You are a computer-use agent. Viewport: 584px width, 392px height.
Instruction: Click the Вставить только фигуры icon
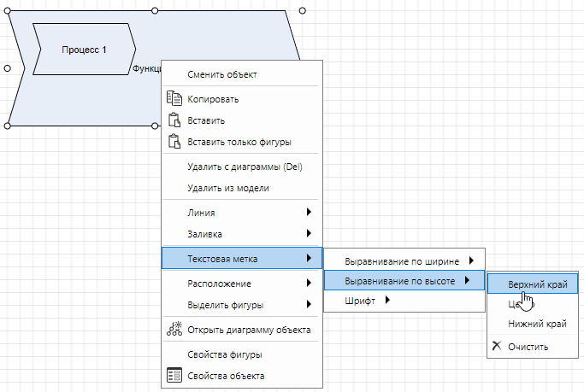[174, 141]
